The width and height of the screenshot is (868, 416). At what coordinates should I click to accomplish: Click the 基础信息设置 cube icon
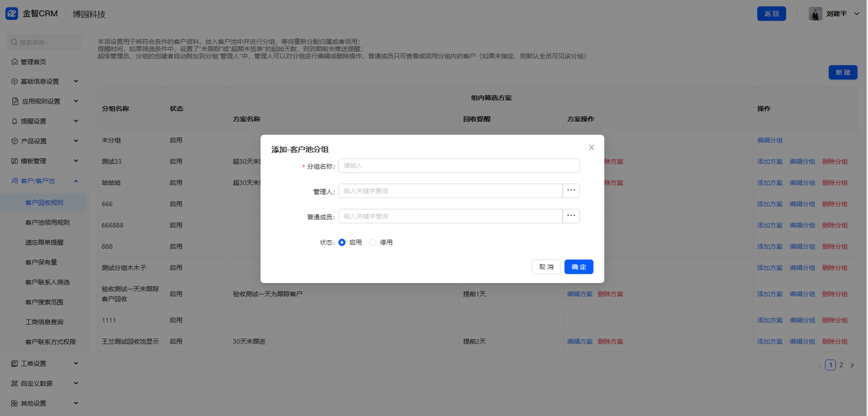(14, 81)
